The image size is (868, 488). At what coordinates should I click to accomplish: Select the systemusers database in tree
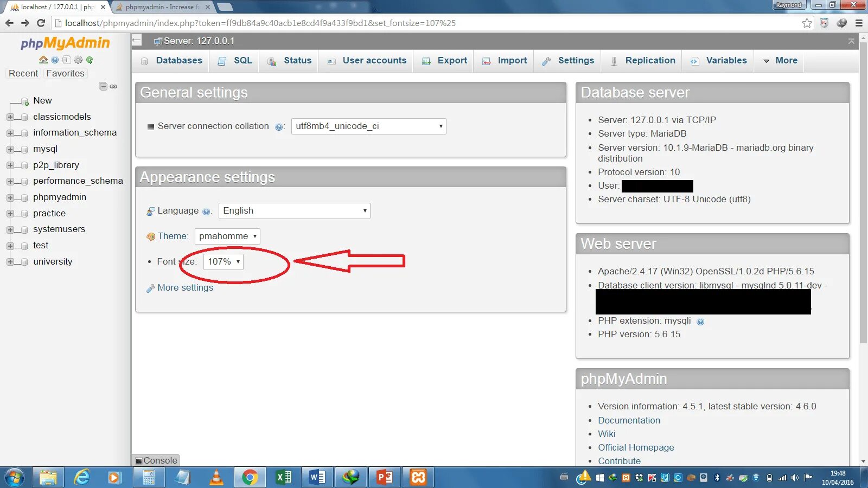59,229
